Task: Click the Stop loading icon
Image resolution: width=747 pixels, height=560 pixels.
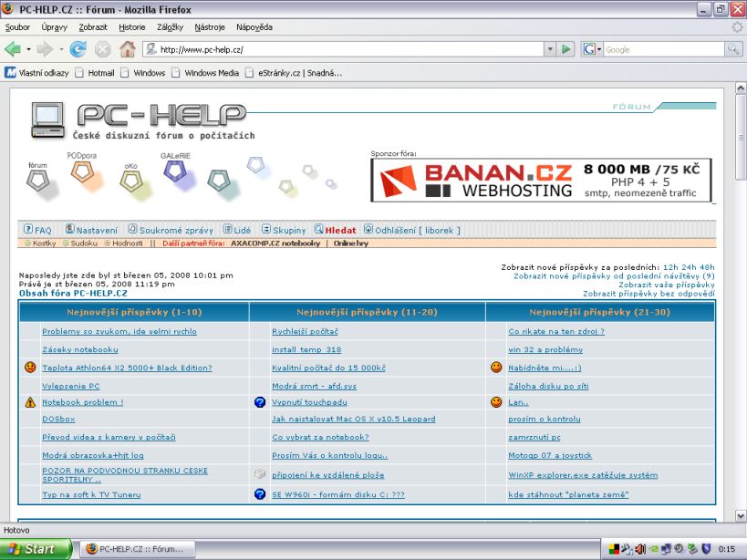Action: tap(102, 49)
